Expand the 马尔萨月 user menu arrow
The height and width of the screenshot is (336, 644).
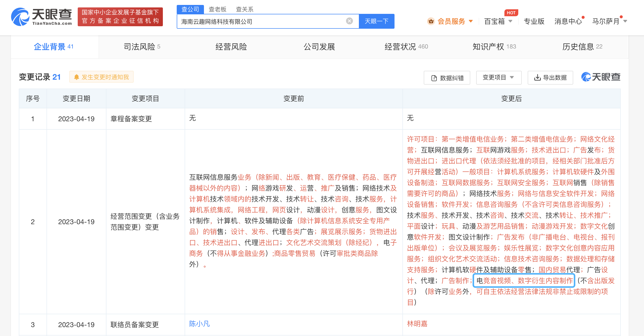coord(625,21)
